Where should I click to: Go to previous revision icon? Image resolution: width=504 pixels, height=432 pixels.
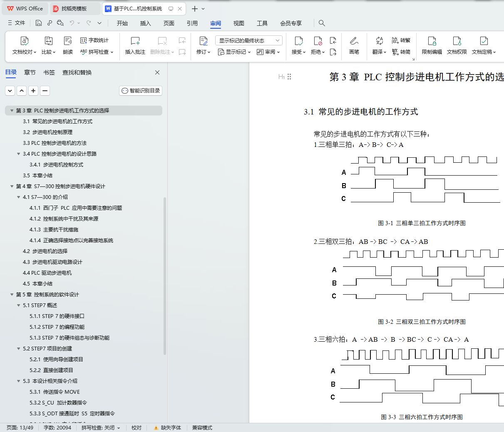coord(333,40)
